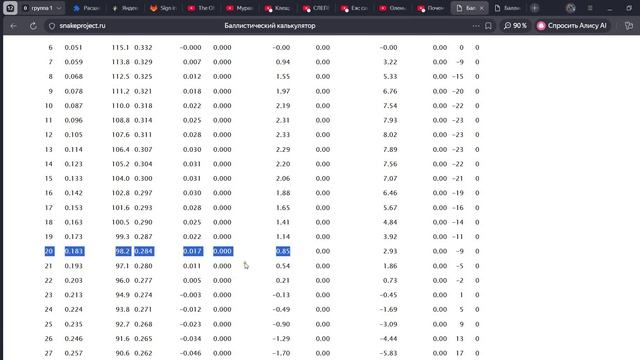Screen dimensions: 640x360
Task: Click value 0.329 in row 7
Action: point(143,62)
